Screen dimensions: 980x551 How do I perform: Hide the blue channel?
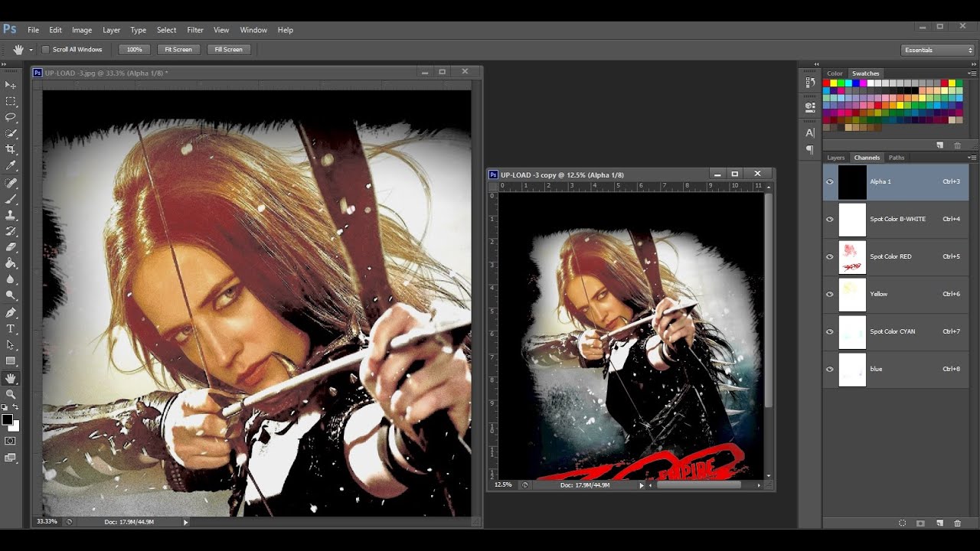(830, 370)
